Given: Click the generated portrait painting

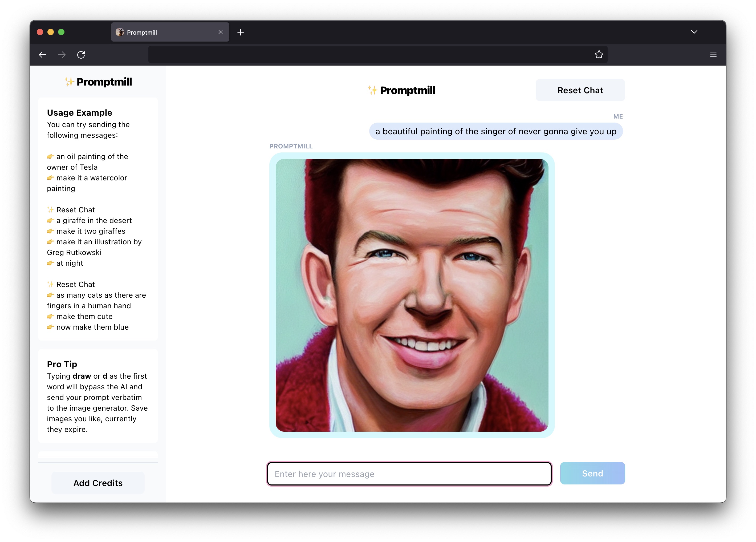Looking at the screenshot, I should [x=412, y=295].
